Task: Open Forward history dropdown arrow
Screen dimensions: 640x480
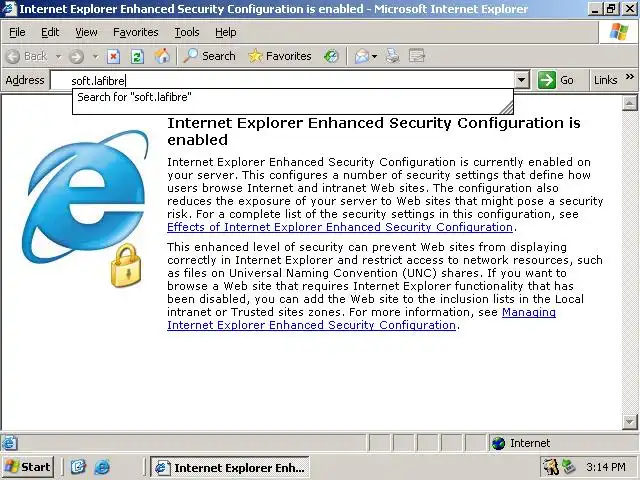Action: pos(96,57)
